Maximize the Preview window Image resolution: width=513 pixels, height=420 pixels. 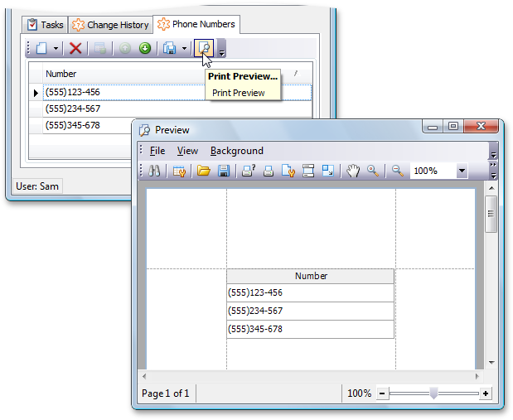coord(453,126)
